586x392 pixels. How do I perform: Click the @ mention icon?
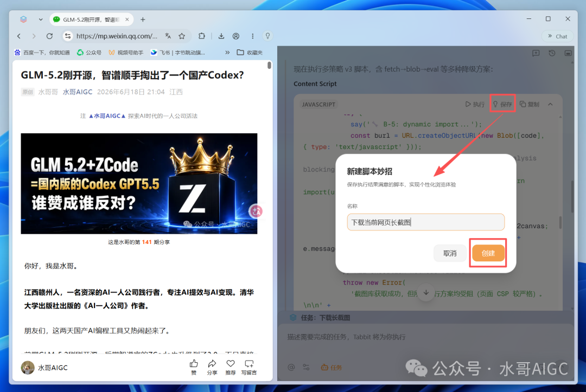click(x=291, y=368)
